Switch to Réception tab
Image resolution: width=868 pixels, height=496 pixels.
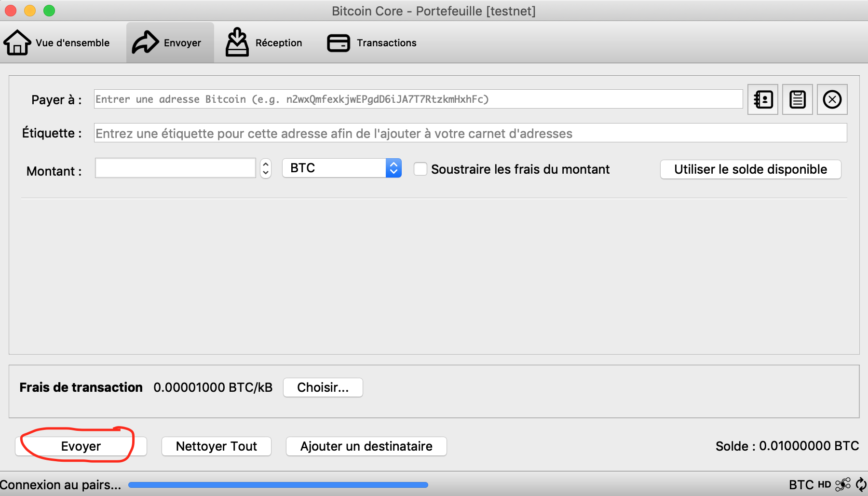point(264,42)
